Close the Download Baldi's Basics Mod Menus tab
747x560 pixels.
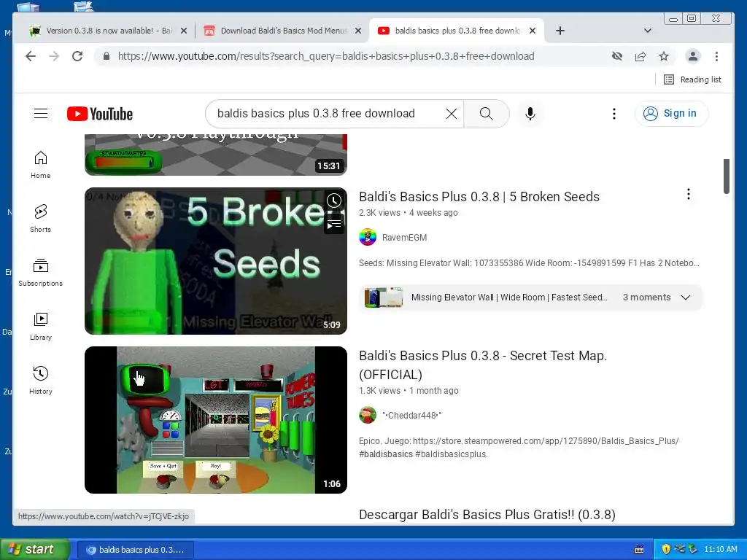358,31
